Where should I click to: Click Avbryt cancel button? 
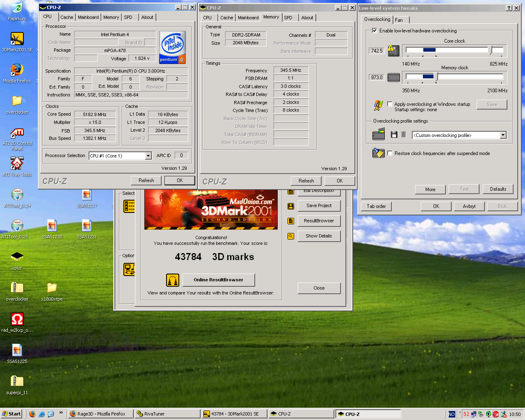(469, 206)
